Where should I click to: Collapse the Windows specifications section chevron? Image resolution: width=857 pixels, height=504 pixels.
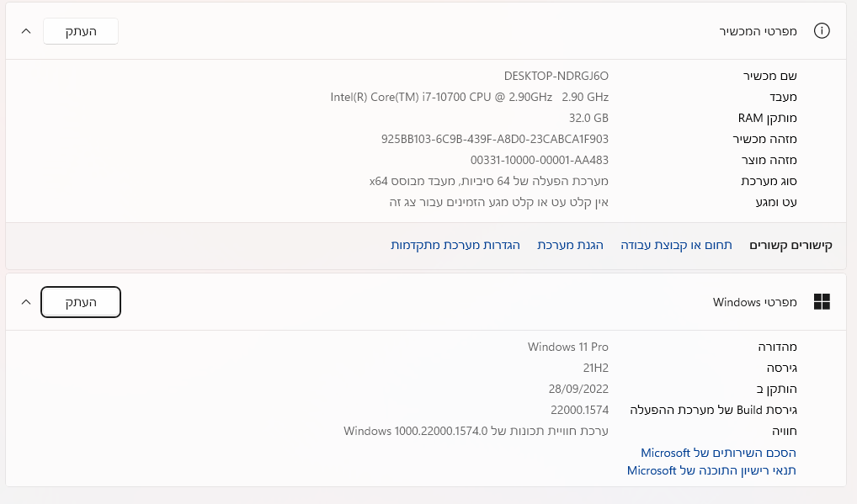[26, 302]
